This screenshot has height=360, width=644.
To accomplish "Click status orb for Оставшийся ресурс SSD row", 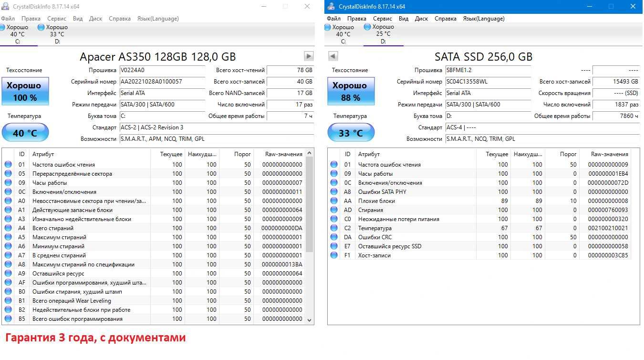I will (x=334, y=246).
